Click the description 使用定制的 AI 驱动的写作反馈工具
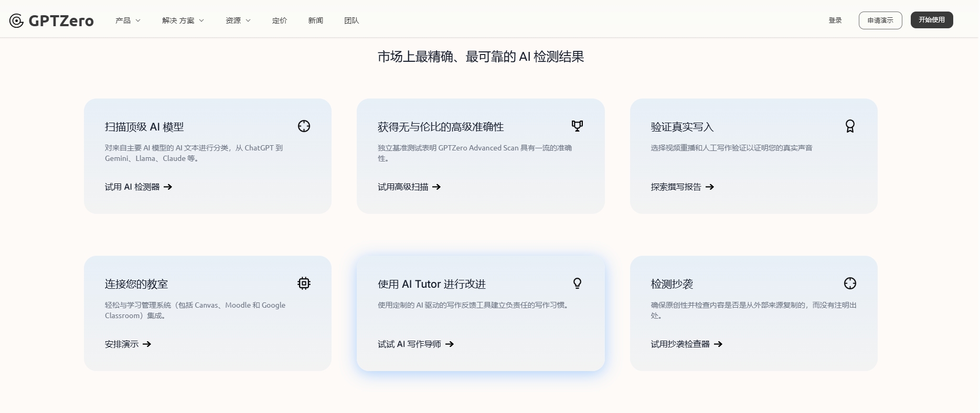 [474, 305]
